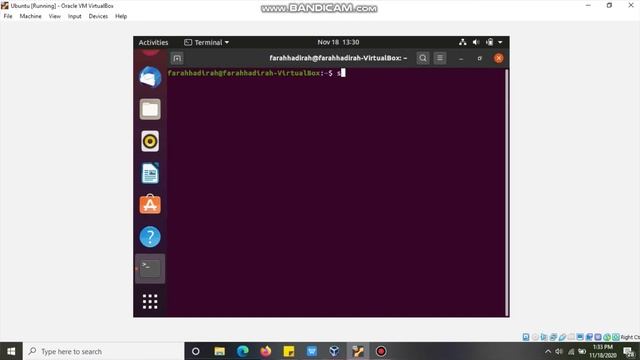The width and height of the screenshot is (640, 360).
Task: Show Applications grid in the dock
Action: click(150, 301)
